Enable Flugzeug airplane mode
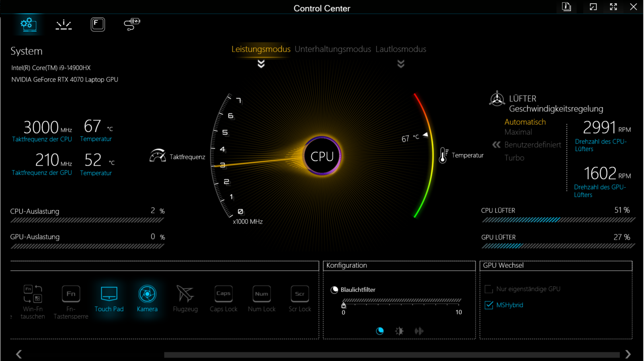This screenshot has width=644, height=361. tap(185, 294)
